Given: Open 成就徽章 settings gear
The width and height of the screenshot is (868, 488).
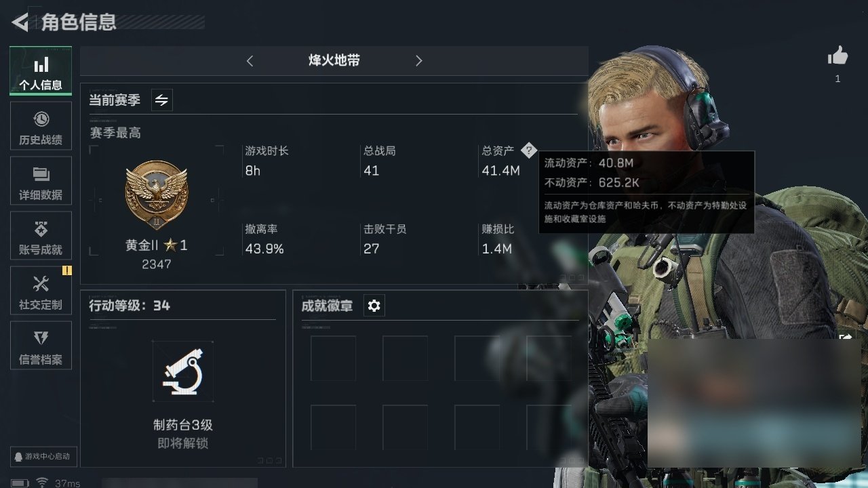Looking at the screenshot, I should tap(374, 306).
